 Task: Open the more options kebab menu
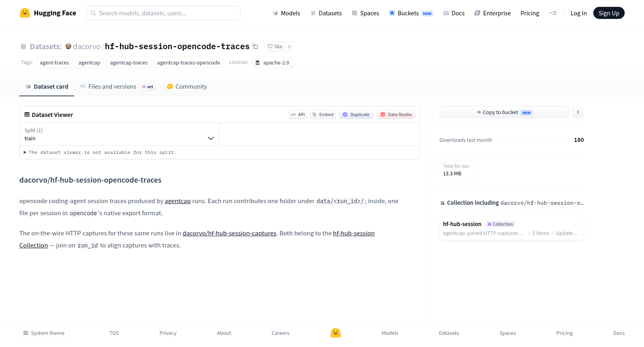(x=578, y=112)
